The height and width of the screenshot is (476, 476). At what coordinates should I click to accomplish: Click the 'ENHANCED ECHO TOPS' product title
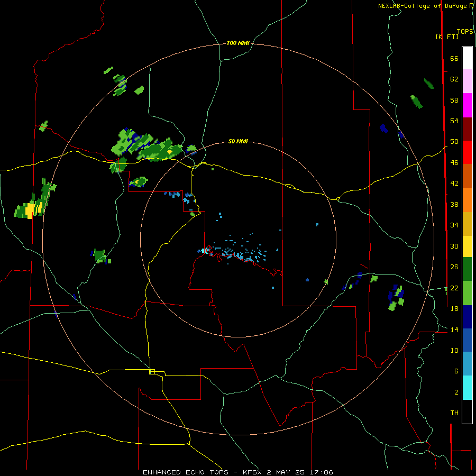pos(186,472)
